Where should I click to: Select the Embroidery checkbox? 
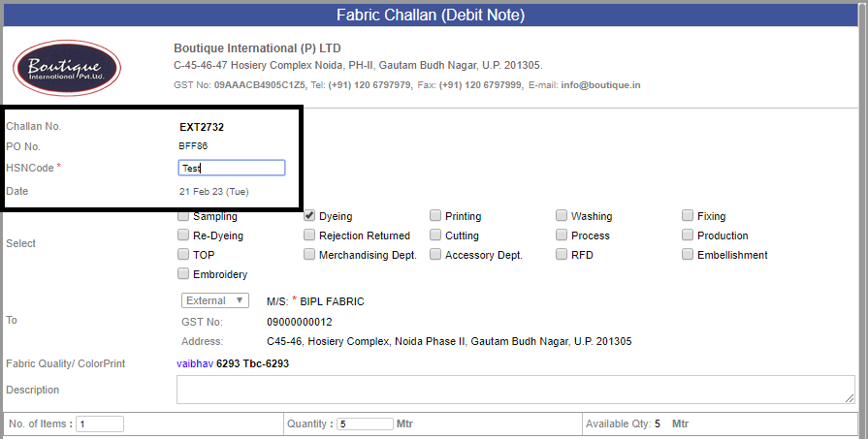tap(183, 273)
